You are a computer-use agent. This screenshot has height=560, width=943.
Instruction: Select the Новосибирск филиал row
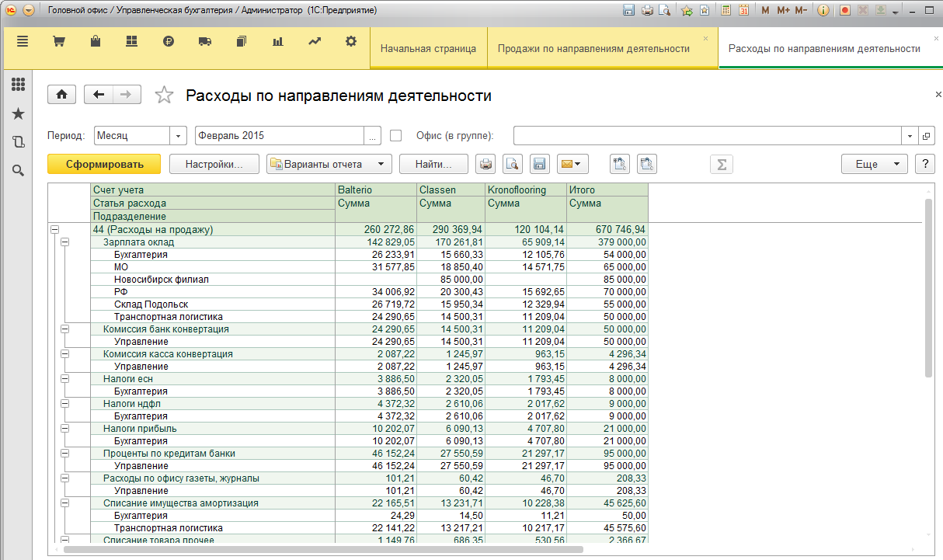click(369, 280)
